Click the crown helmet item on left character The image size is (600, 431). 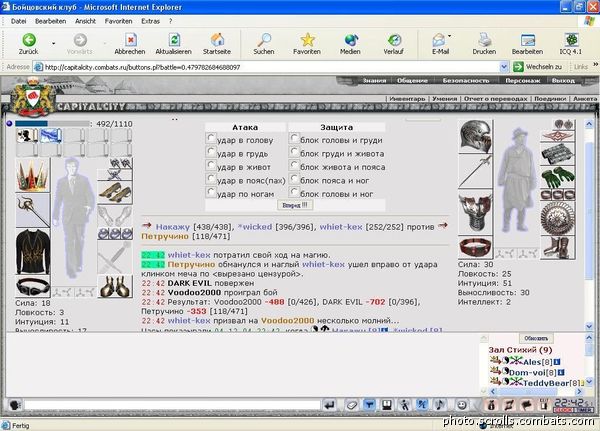(33, 175)
